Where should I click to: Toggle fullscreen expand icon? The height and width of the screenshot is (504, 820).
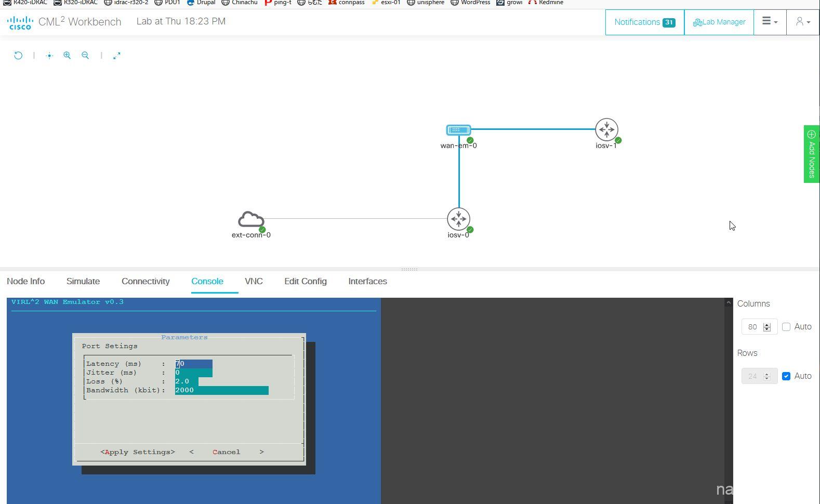[x=117, y=56]
